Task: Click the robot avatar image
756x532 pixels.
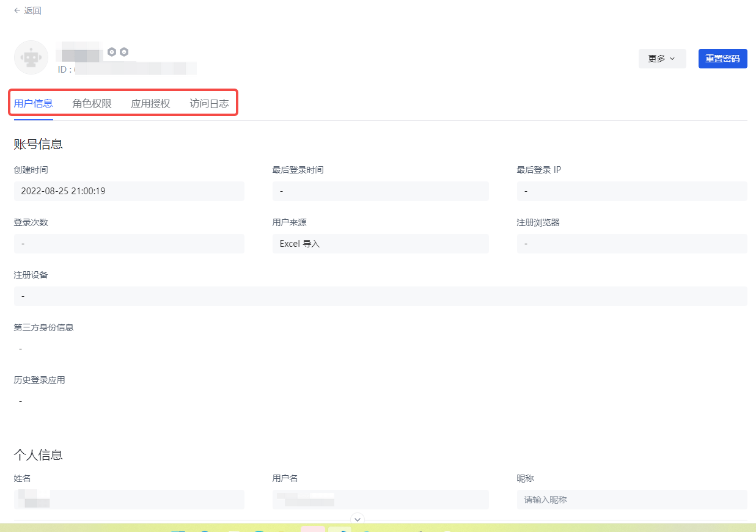Action: pyautogui.click(x=31, y=57)
